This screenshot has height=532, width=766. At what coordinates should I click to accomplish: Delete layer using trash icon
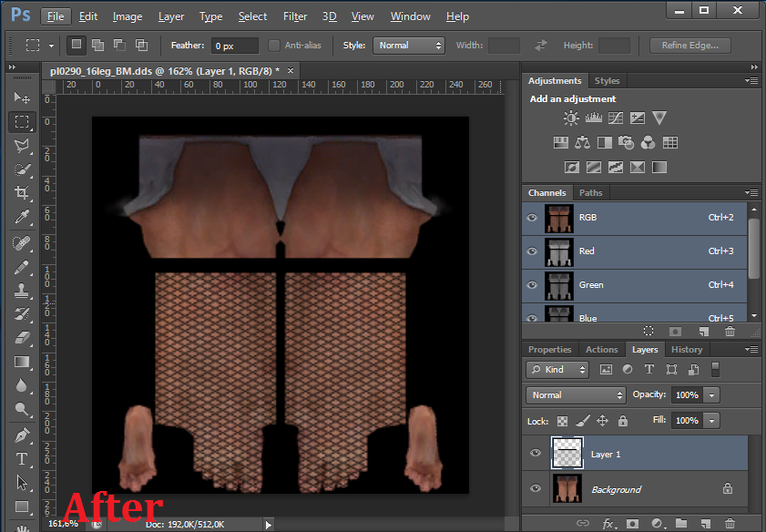coord(730,524)
